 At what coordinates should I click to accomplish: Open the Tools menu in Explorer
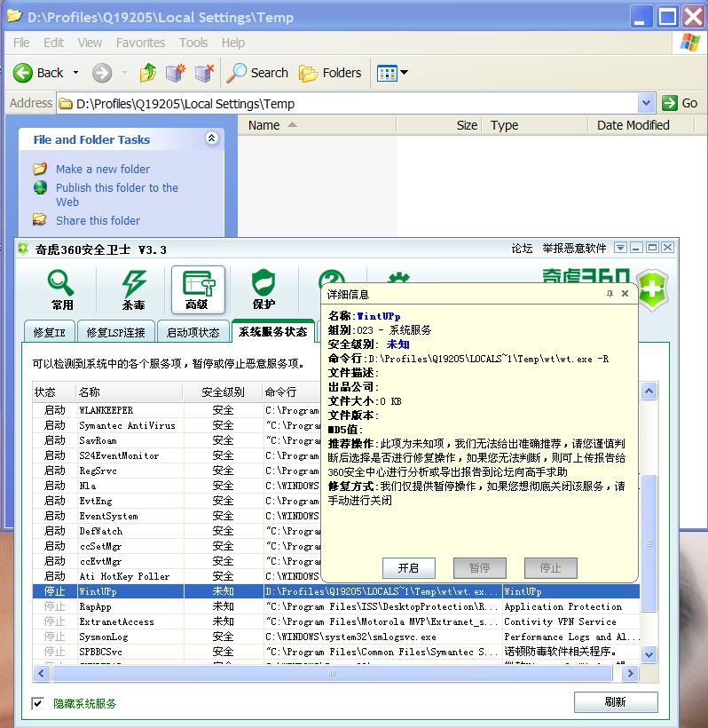pos(193,43)
